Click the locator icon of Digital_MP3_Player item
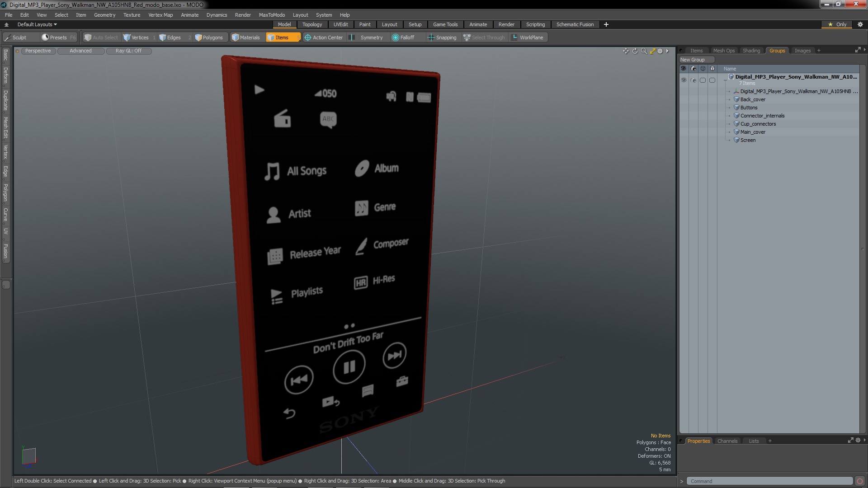Image resolution: width=868 pixels, height=488 pixels. tap(736, 91)
